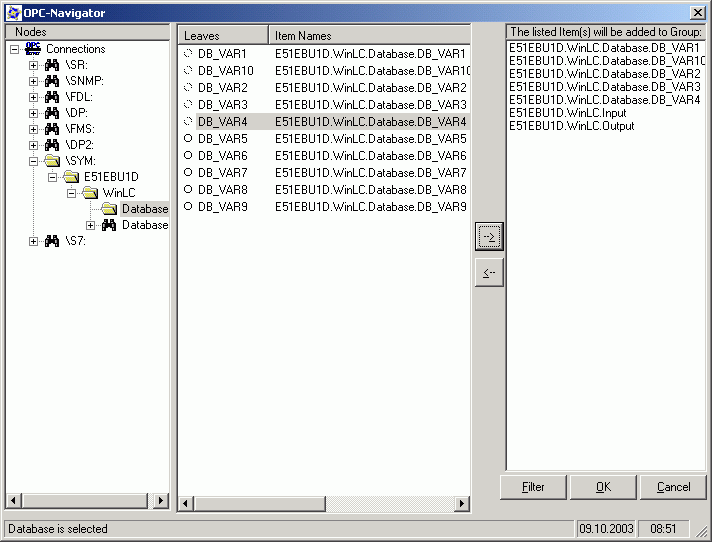Click the Item Names column header

point(368,36)
